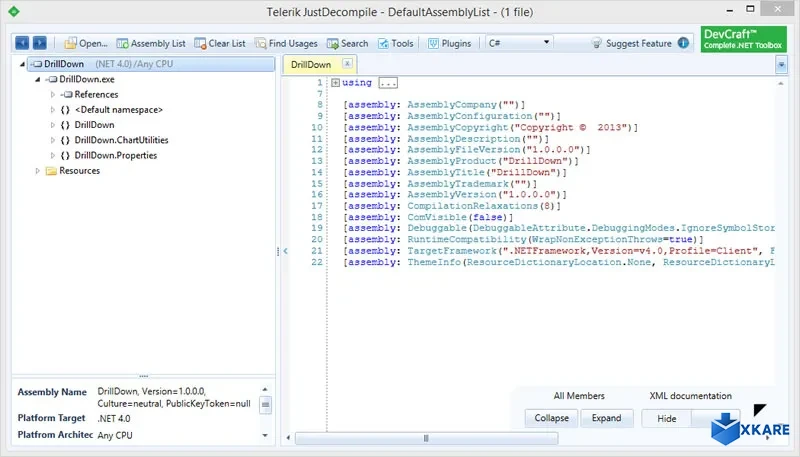This screenshot has width=800, height=457.
Task: Click the AssemblyCompany attribute on line 8
Action: click(452, 105)
